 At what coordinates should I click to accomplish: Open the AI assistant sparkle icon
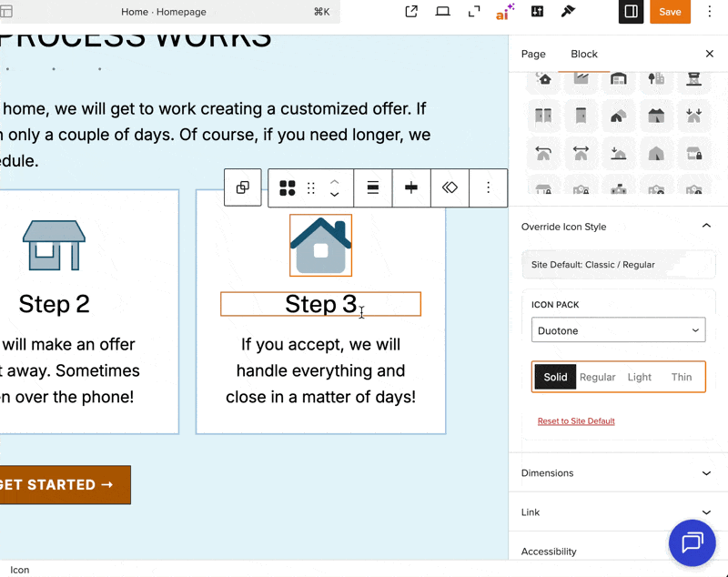(504, 12)
